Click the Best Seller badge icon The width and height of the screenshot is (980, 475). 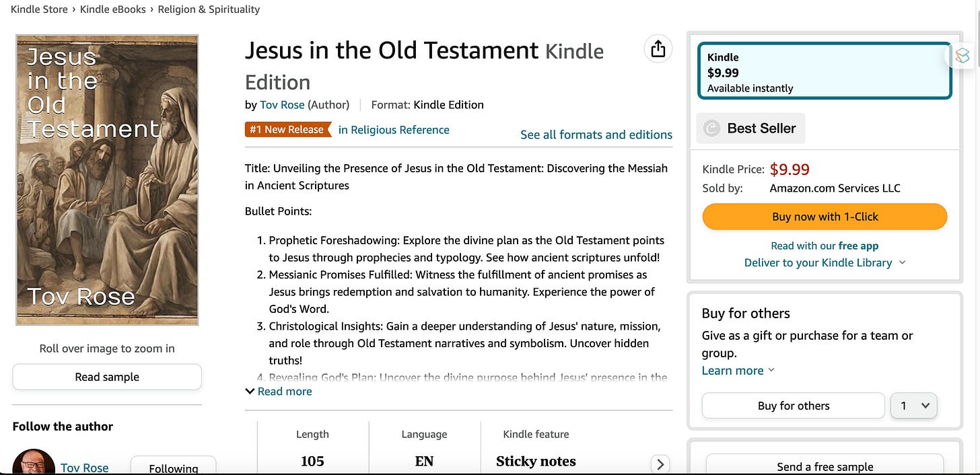711,128
